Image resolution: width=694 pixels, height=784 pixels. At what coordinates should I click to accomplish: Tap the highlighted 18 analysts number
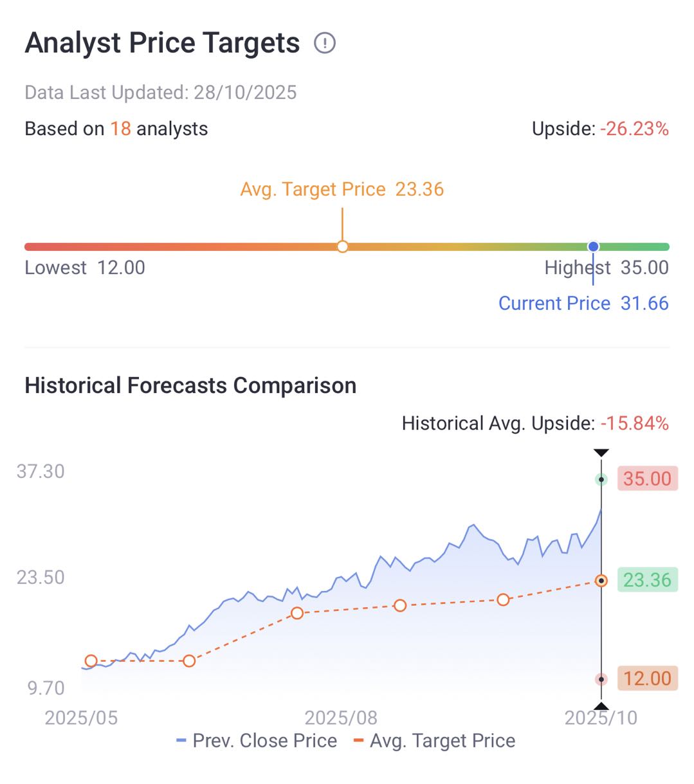coord(120,129)
